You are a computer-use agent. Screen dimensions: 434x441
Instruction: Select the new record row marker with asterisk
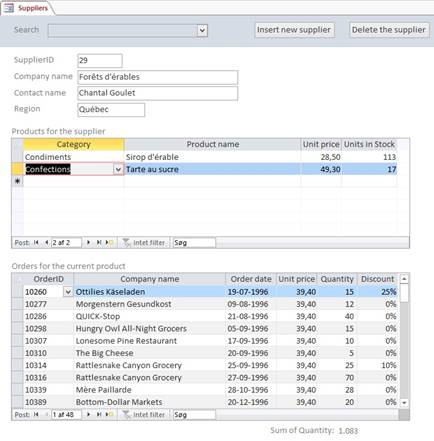point(17,181)
